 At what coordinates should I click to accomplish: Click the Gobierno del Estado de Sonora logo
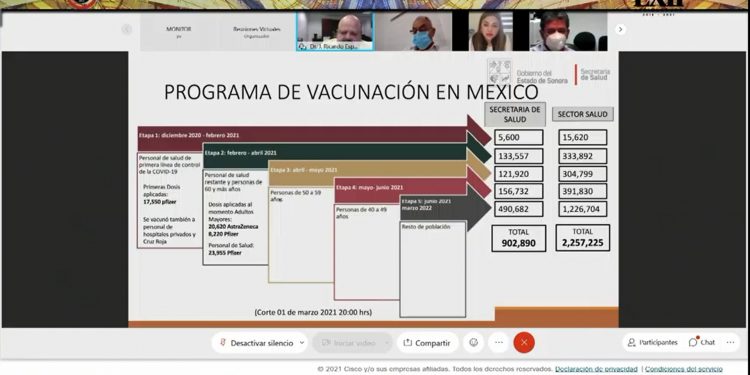[528, 73]
